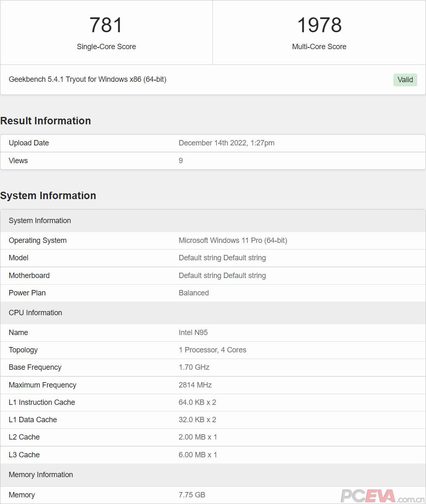Click the Power Plan value Balanced

tap(193, 293)
